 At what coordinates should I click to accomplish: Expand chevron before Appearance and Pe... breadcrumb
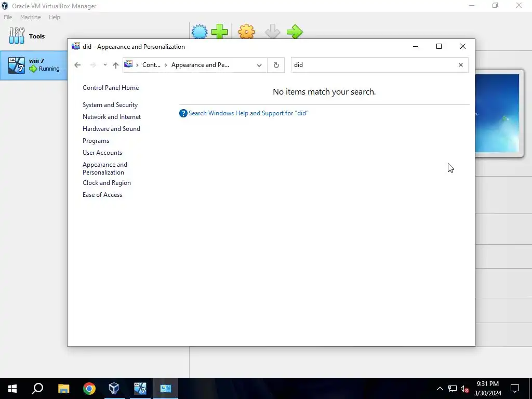[166, 65]
